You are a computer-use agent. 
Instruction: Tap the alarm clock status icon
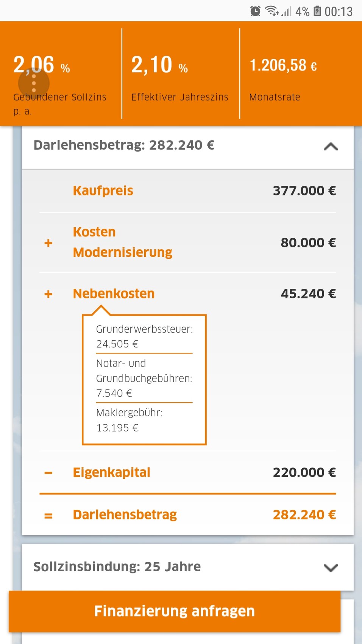click(x=255, y=11)
